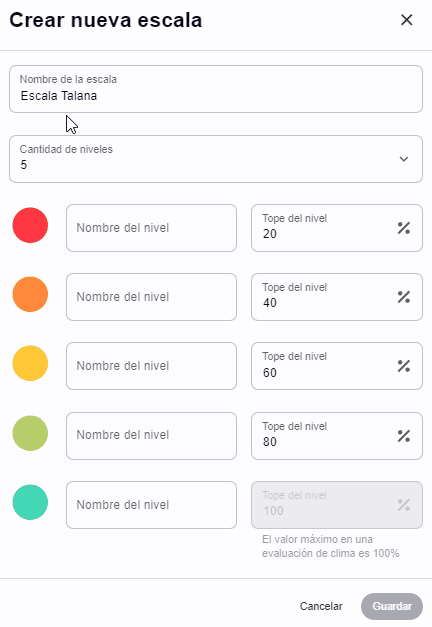Click percent icon of the 40 level
This screenshot has height=627, width=432.
click(x=404, y=297)
